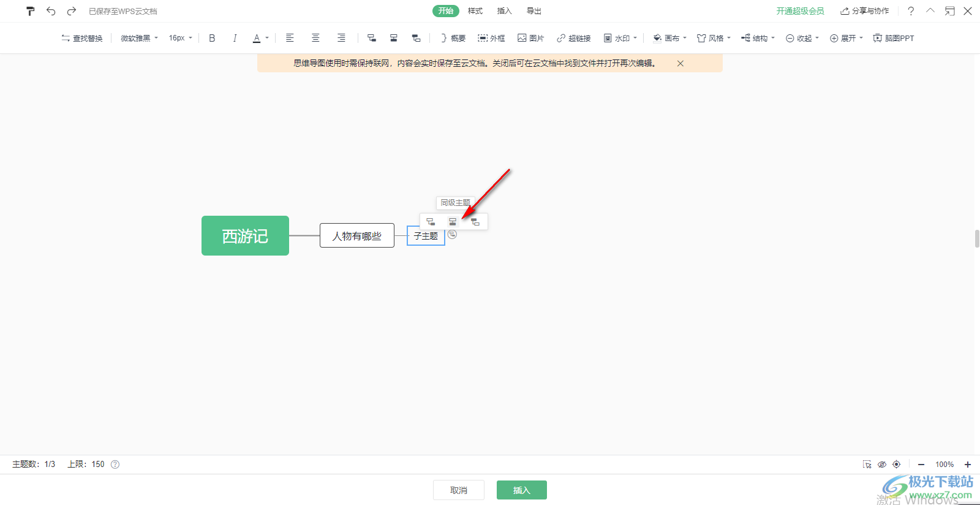Screen dimensions: 980x505
Task: Toggle bold formatting
Action: coord(212,38)
